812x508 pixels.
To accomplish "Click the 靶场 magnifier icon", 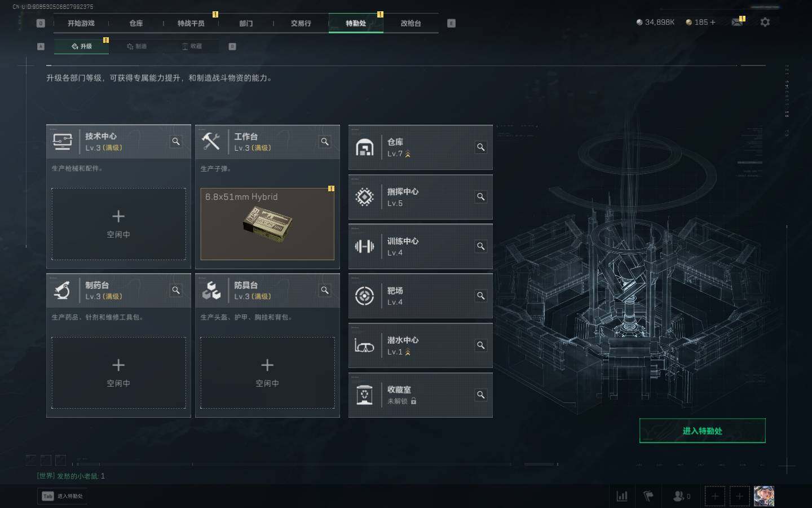I will (481, 296).
